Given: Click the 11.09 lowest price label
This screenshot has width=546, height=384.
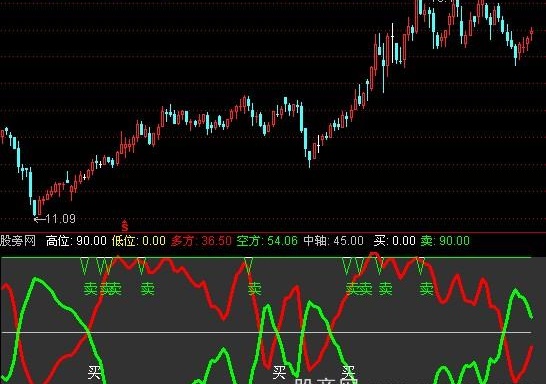Looking at the screenshot, I should tap(60, 219).
